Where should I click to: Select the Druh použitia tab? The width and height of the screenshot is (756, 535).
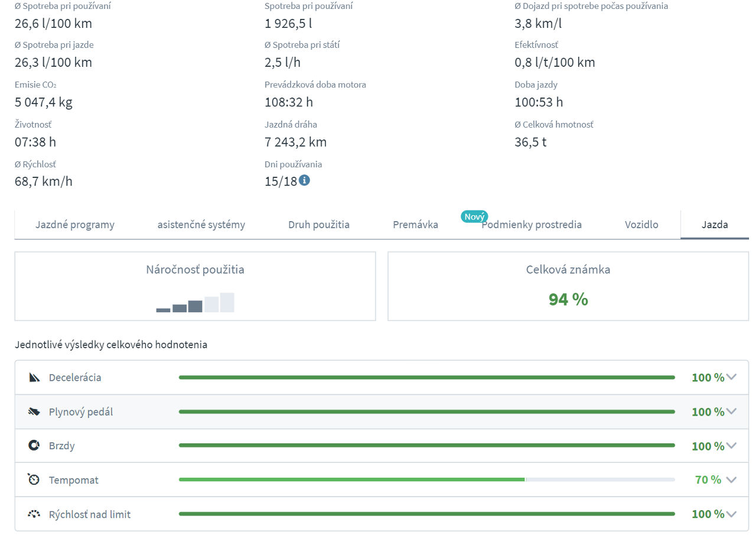[x=319, y=225]
